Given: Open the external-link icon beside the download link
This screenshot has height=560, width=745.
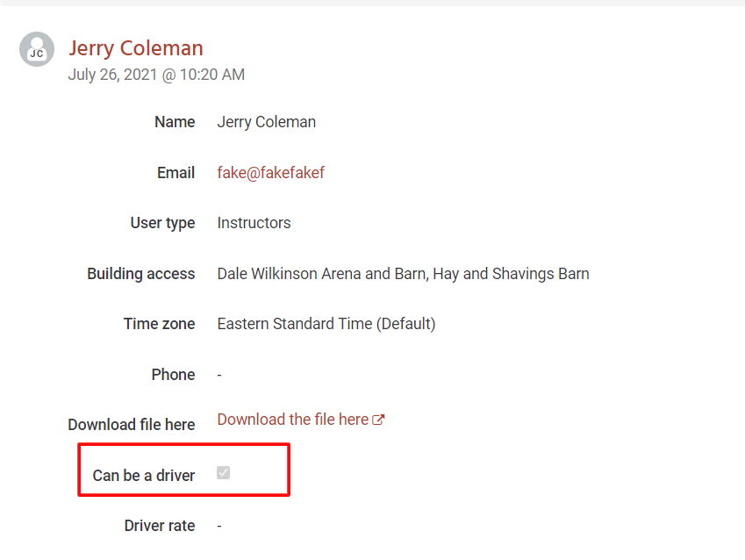Looking at the screenshot, I should tap(378, 420).
